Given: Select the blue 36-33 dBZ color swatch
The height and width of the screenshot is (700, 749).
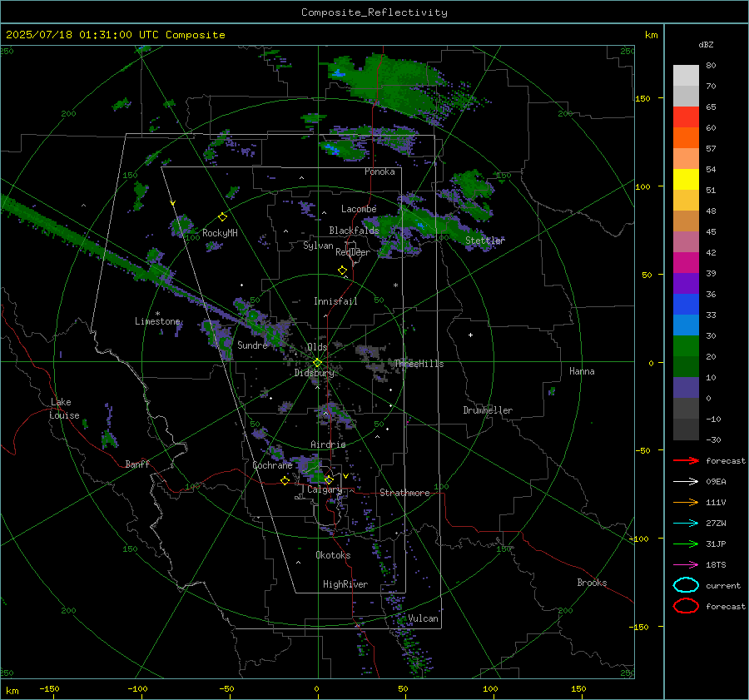Looking at the screenshot, I should [686, 305].
